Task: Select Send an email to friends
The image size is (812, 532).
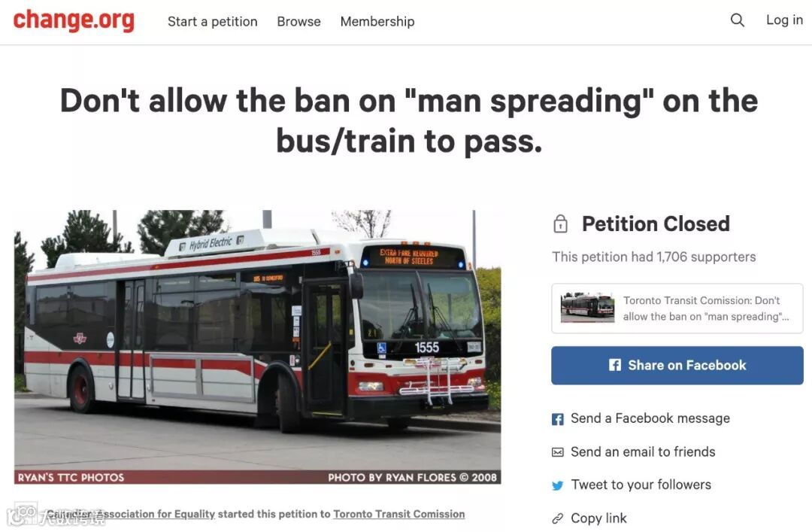Action: click(x=643, y=451)
